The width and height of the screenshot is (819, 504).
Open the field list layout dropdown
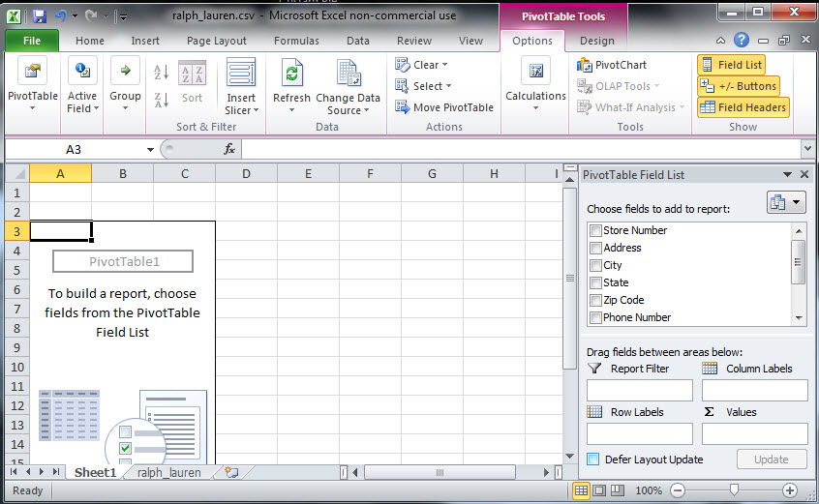[x=786, y=202]
